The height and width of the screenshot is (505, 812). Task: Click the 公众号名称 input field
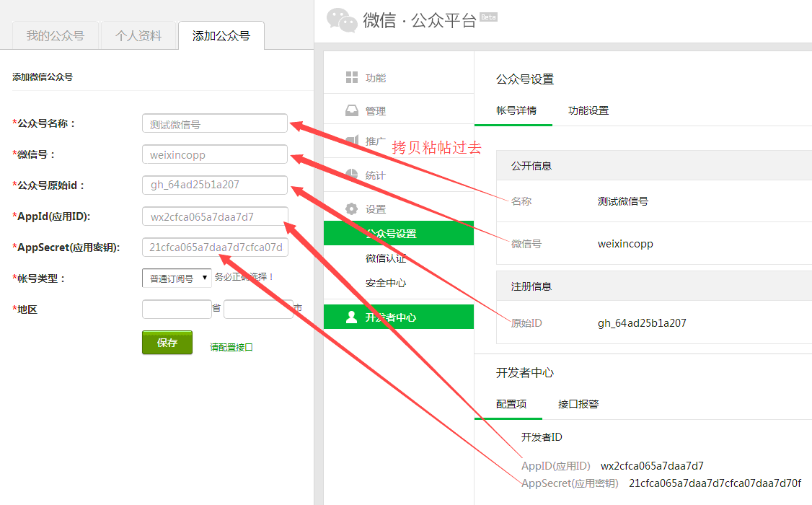[215, 124]
